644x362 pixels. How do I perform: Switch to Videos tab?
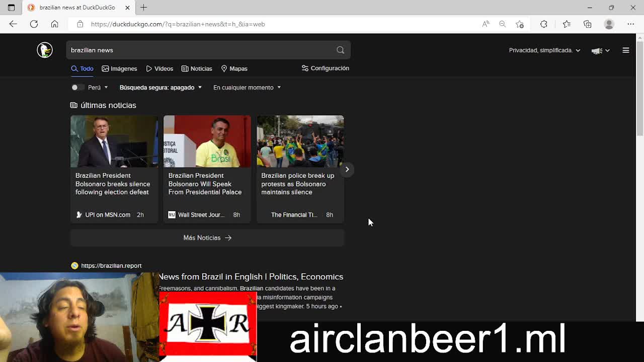pyautogui.click(x=159, y=68)
